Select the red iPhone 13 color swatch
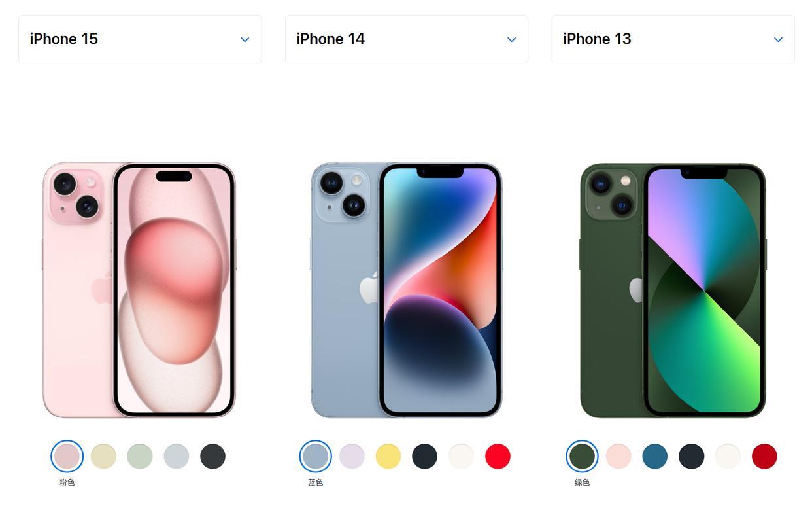Image resolution: width=812 pixels, height=532 pixels. coord(764,456)
